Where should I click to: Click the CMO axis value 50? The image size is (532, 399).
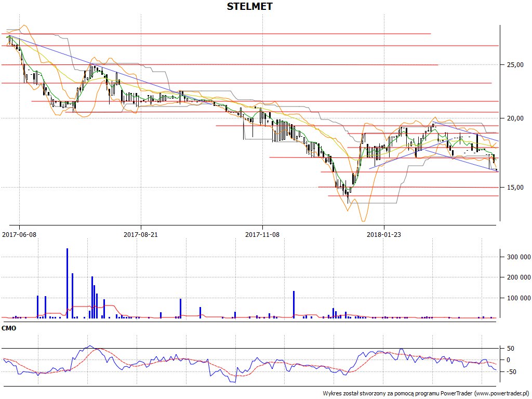pos(510,349)
